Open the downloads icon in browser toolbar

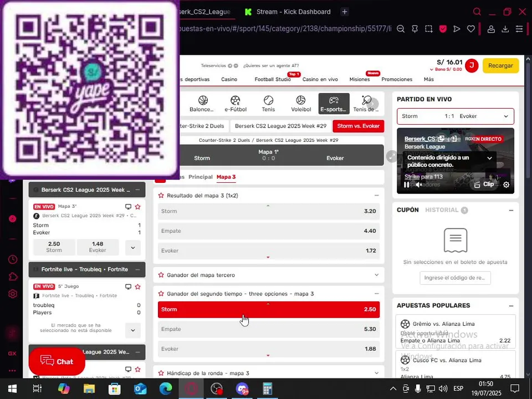tap(505, 29)
